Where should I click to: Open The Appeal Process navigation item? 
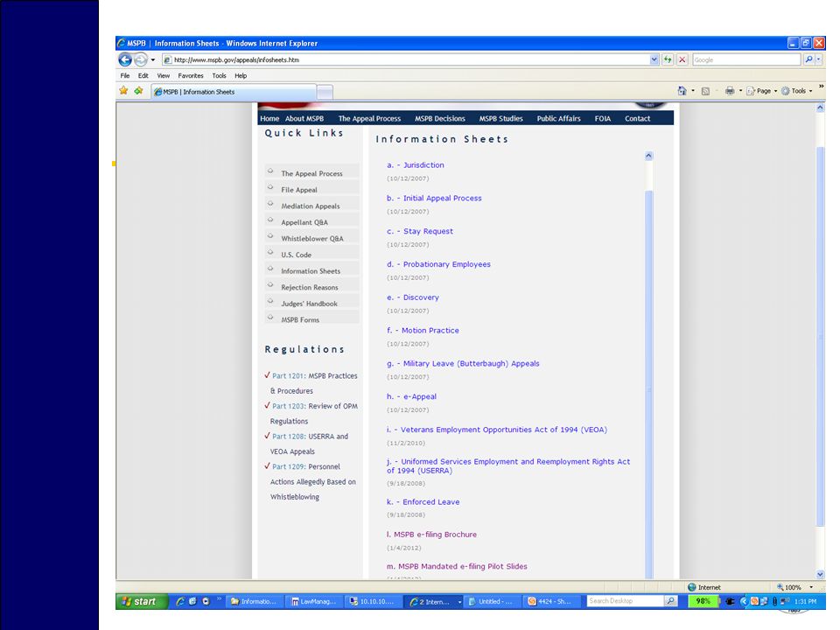[x=369, y=119]
